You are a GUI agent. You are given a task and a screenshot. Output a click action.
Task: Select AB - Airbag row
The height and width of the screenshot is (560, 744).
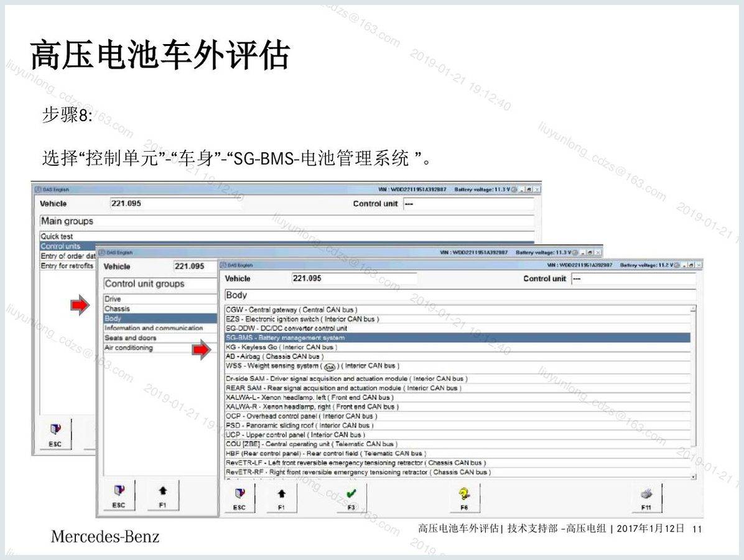(x=457, y=356)
